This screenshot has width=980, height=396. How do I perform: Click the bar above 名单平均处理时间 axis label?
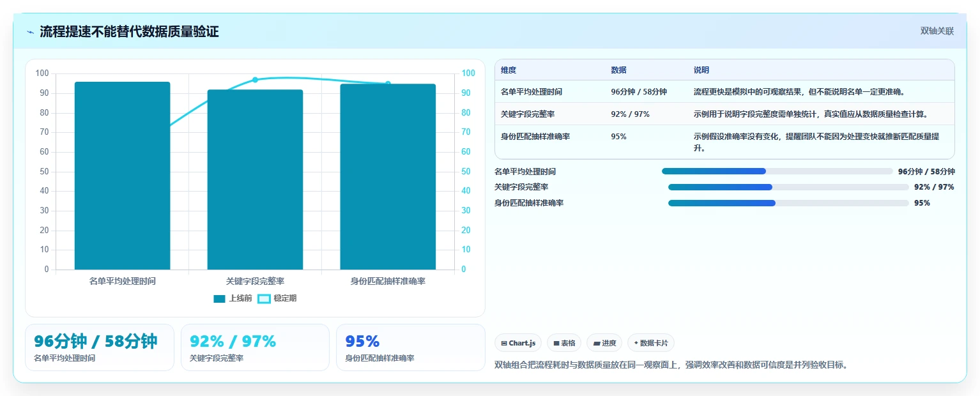[122, 176]
